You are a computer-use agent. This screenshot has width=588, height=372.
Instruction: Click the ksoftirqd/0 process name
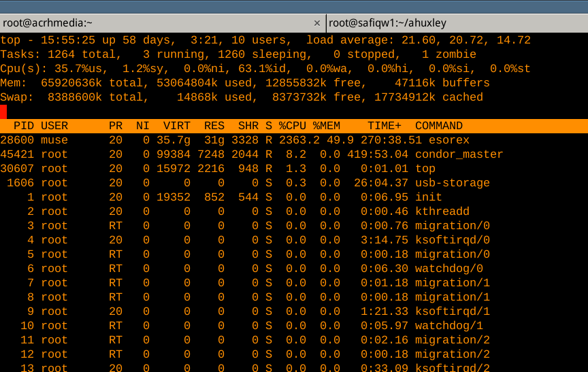453,240
